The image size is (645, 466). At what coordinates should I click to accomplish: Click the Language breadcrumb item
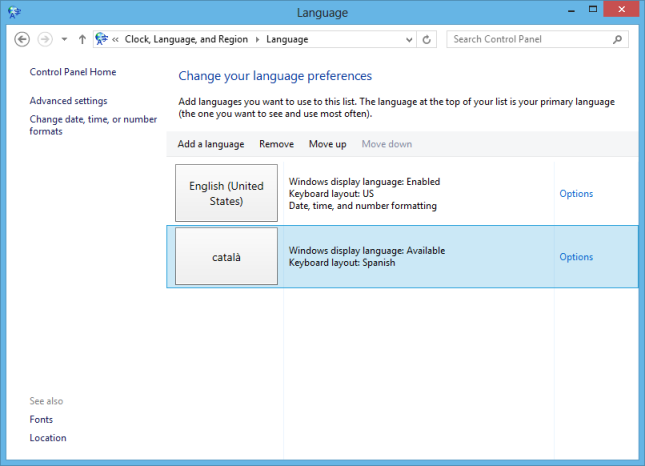287,39
